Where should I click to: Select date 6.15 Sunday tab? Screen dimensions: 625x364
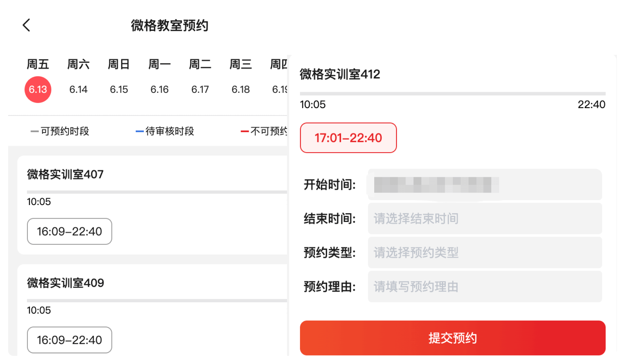[x=119, y=78]
